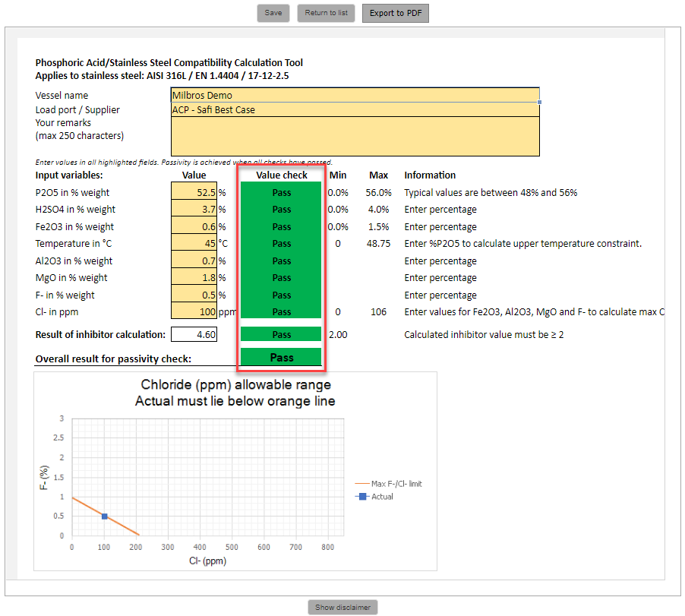Select the H2SO4 value field showing 3.7
This screenshot has width=685, height=616.
tap(194, 210)
